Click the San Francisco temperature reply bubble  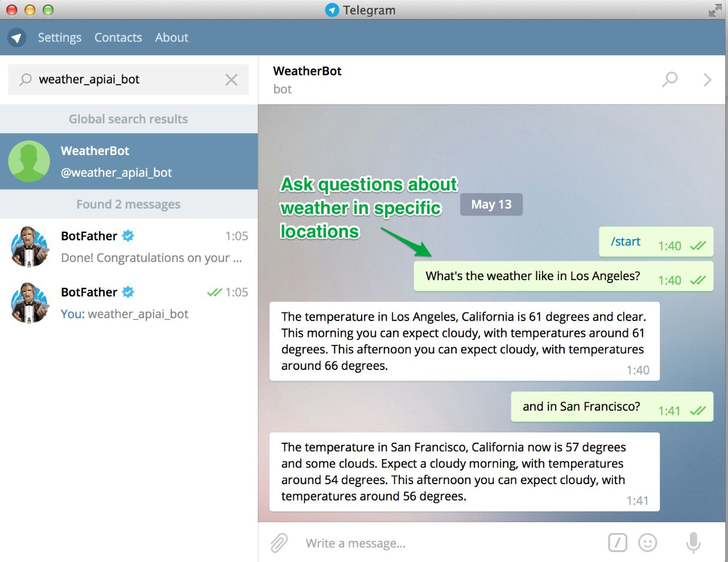point(465,472)
